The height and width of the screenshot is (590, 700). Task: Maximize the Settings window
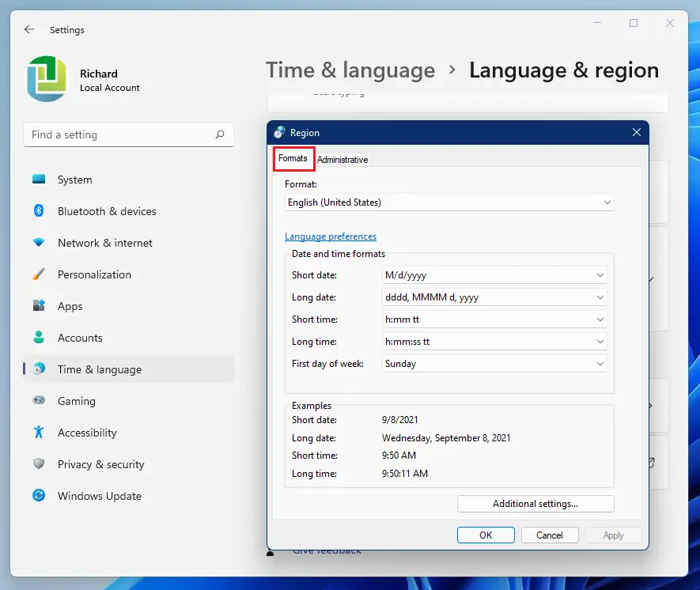click(x=634, y=23)
